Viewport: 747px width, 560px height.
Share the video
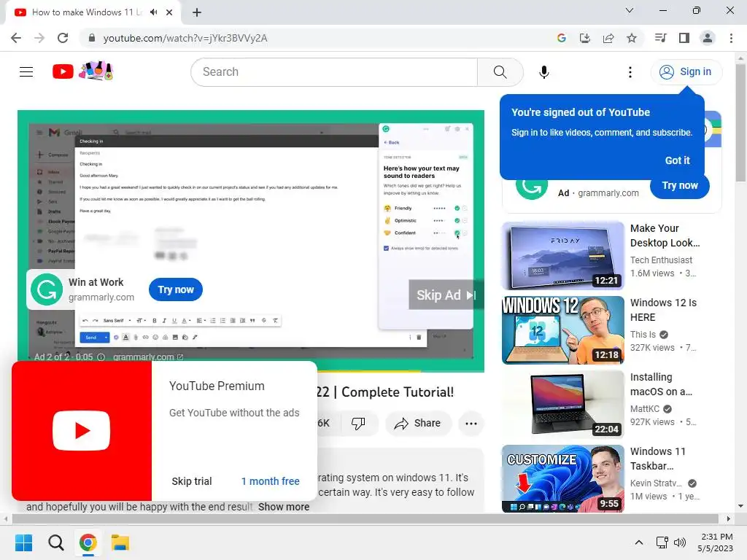tap(418, 424)
